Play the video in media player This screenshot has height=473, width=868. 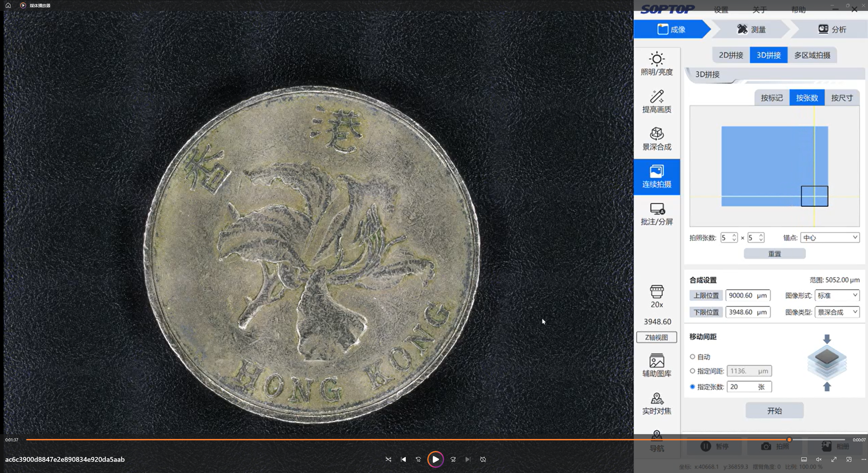pos(435,459)
